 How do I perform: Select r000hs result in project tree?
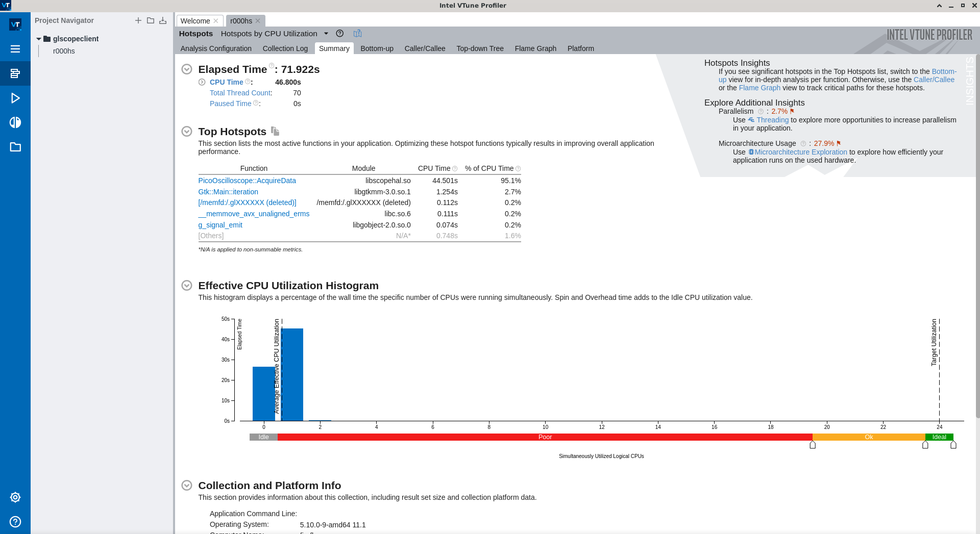pyautogui.click(x=64, y=51)
